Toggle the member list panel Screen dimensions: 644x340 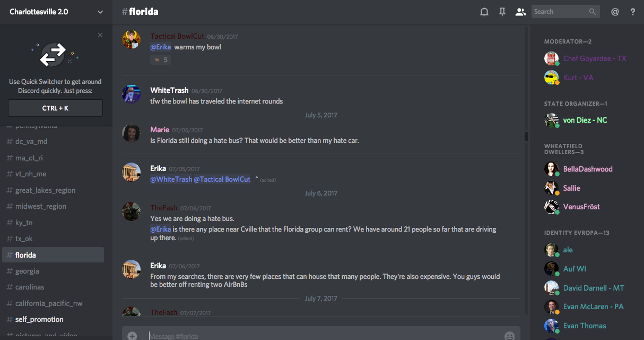pos(520,12)
